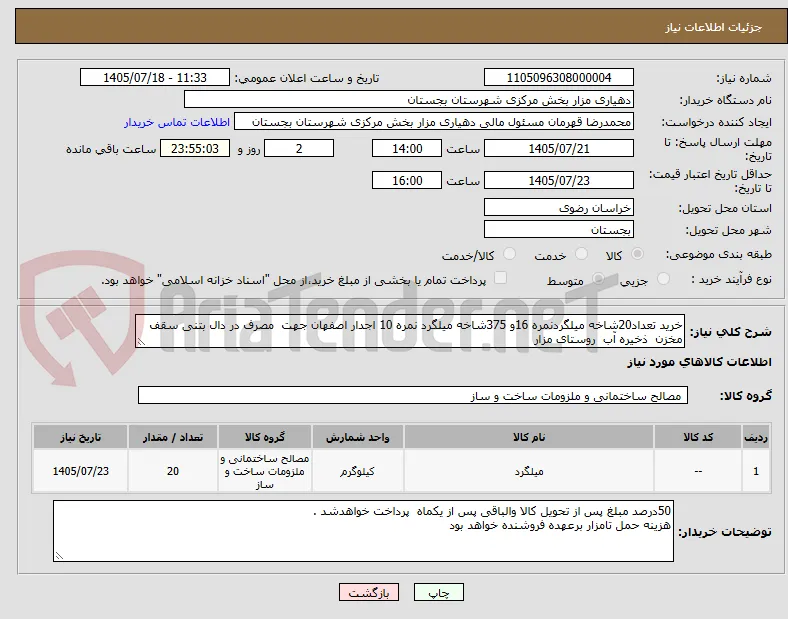The width and height of the screenshot is (788, 619).
Task: Select the کالا/خدمت radio button
Action: 509,254
